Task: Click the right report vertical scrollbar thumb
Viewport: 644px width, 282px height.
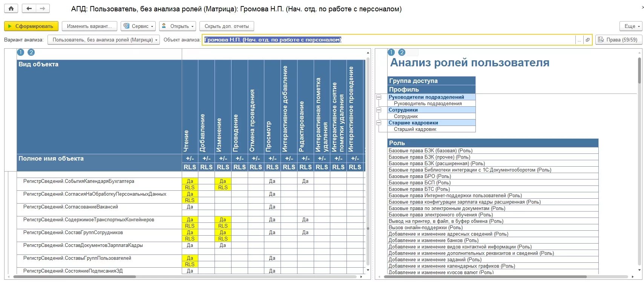Action: coord(639,70)
